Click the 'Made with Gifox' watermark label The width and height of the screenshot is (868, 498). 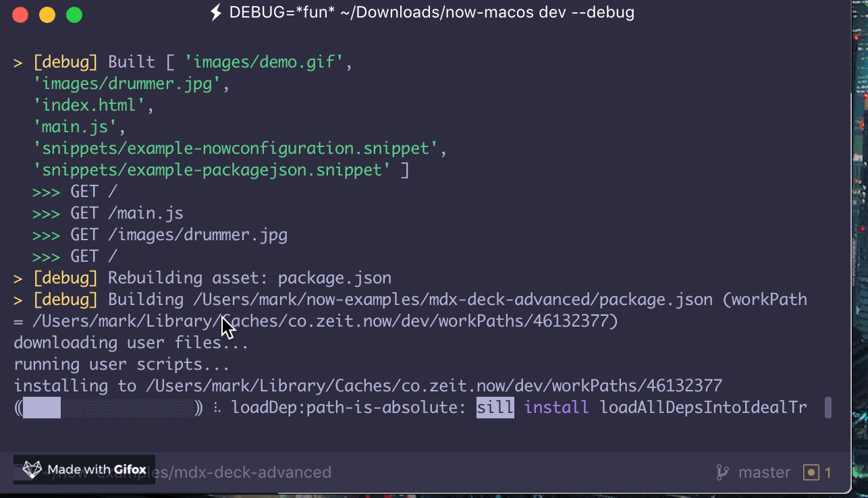tap(97, 470)
